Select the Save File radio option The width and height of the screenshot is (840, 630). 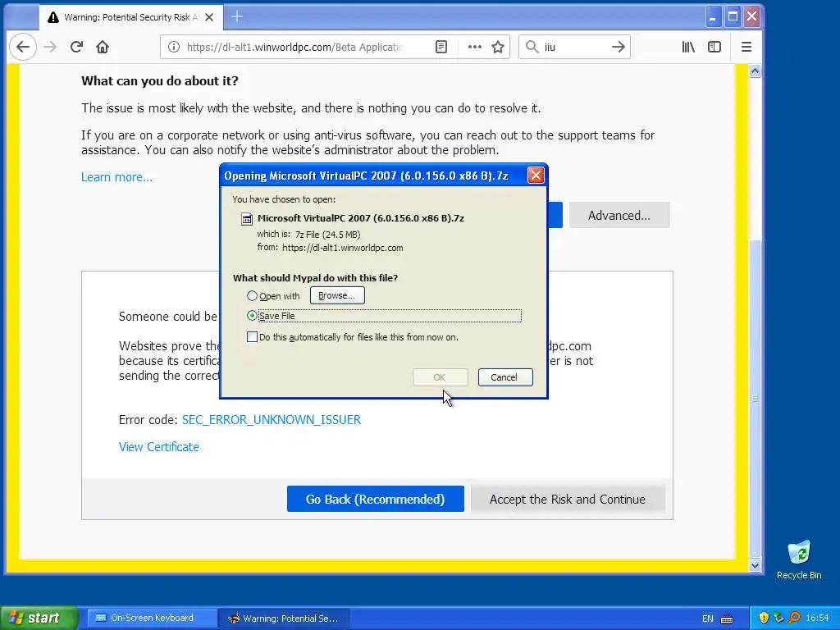(x=252, y=316)
